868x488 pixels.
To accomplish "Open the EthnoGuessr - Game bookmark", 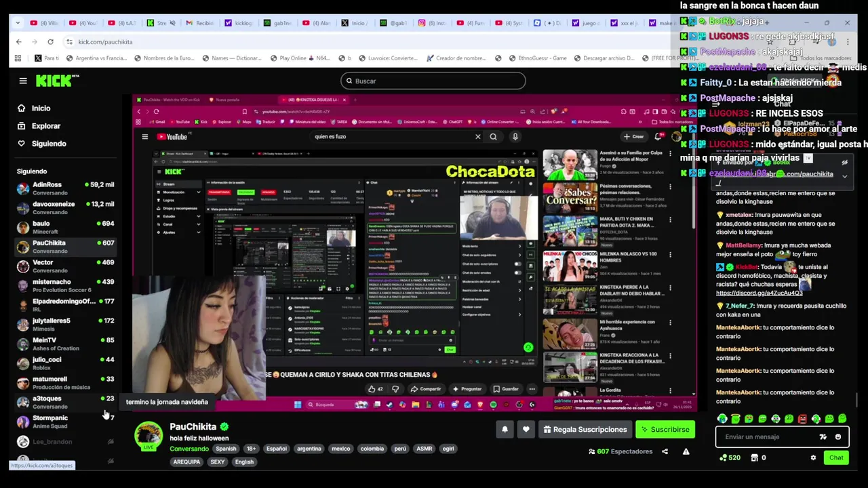I will coord(537,58).
